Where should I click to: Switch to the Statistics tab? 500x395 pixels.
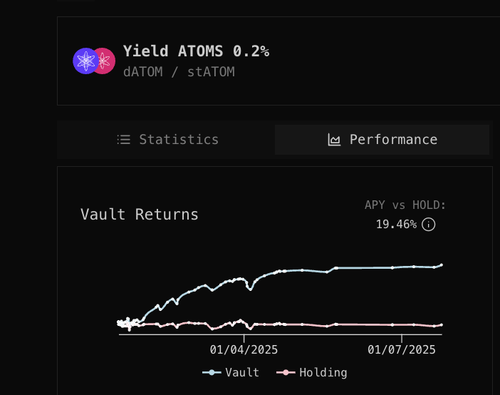pos(167,140)
